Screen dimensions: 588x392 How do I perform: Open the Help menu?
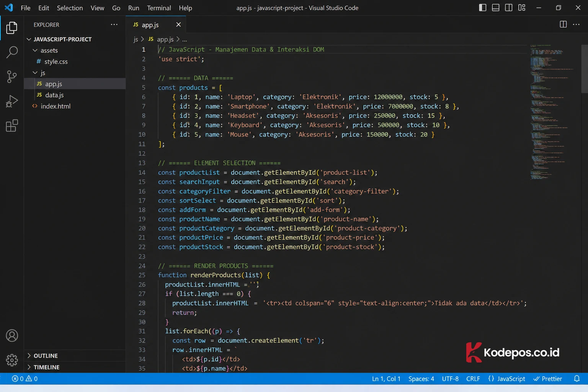185,8
